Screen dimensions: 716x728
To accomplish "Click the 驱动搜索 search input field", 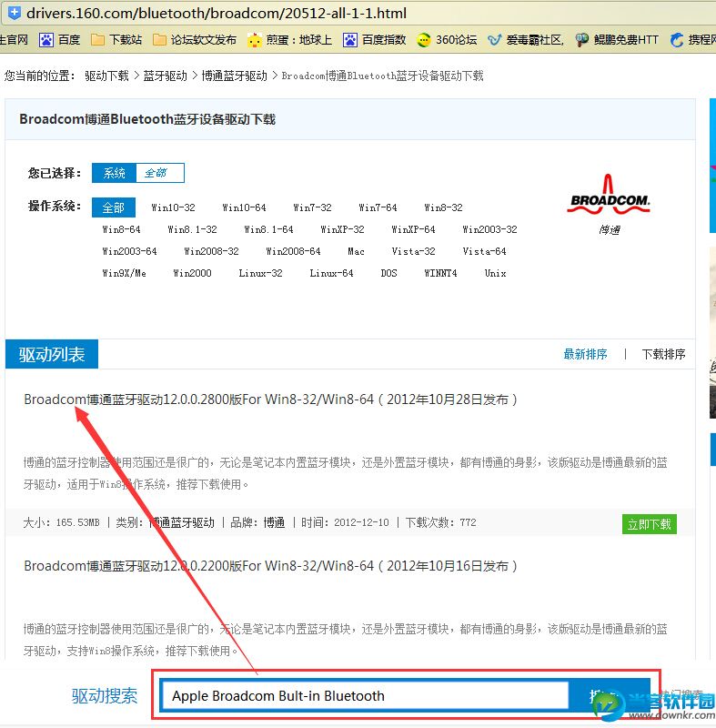I will (x=364, y=695).
